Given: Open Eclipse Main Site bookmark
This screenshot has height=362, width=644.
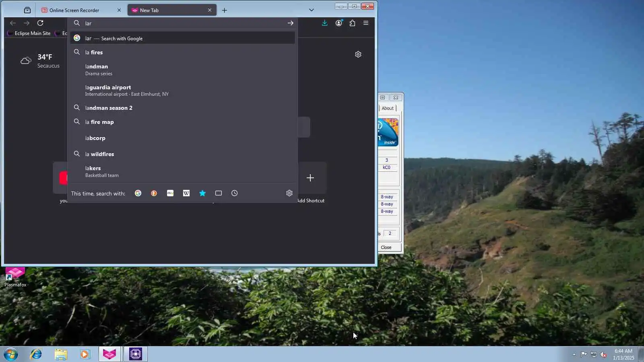Looking at the screenshot, I should pos(29,33).
